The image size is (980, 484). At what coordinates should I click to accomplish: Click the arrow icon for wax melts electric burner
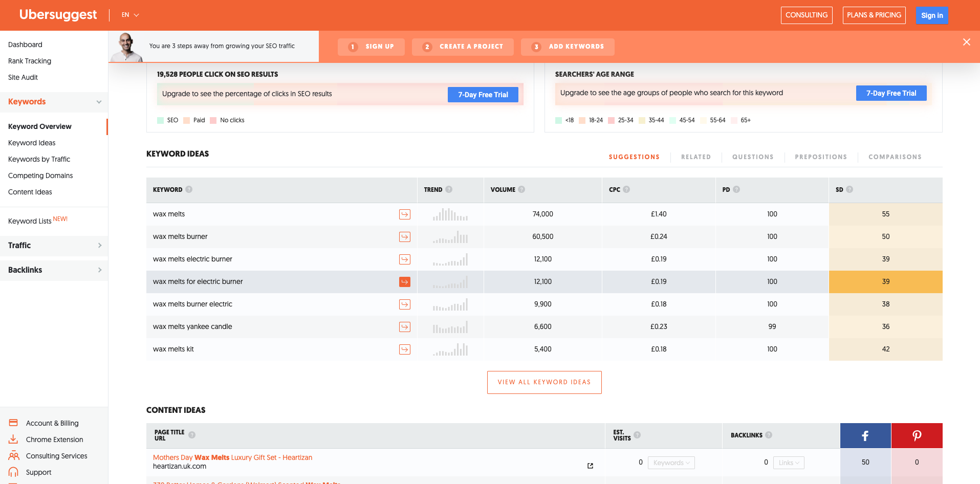tap(405, 259)
